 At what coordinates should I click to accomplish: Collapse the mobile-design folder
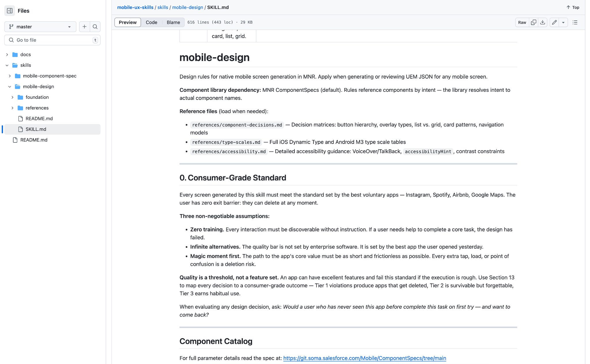[x=10, y=87]
